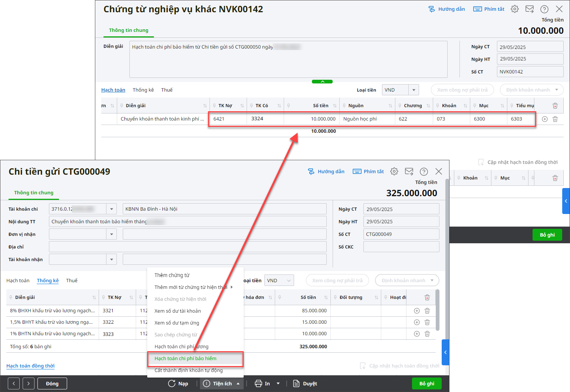Open Hạch toán đồng thời link

(30, 366)
